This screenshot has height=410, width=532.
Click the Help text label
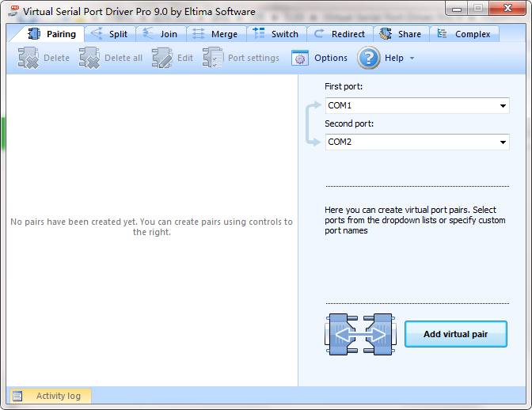click(x=394, y=58)
